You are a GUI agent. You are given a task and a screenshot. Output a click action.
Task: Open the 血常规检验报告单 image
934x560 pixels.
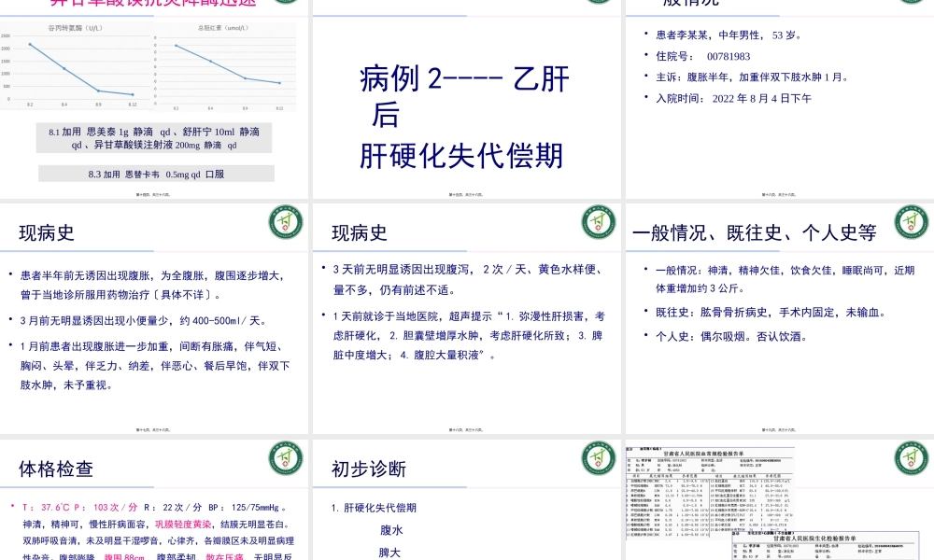click(x=710, y=490)
